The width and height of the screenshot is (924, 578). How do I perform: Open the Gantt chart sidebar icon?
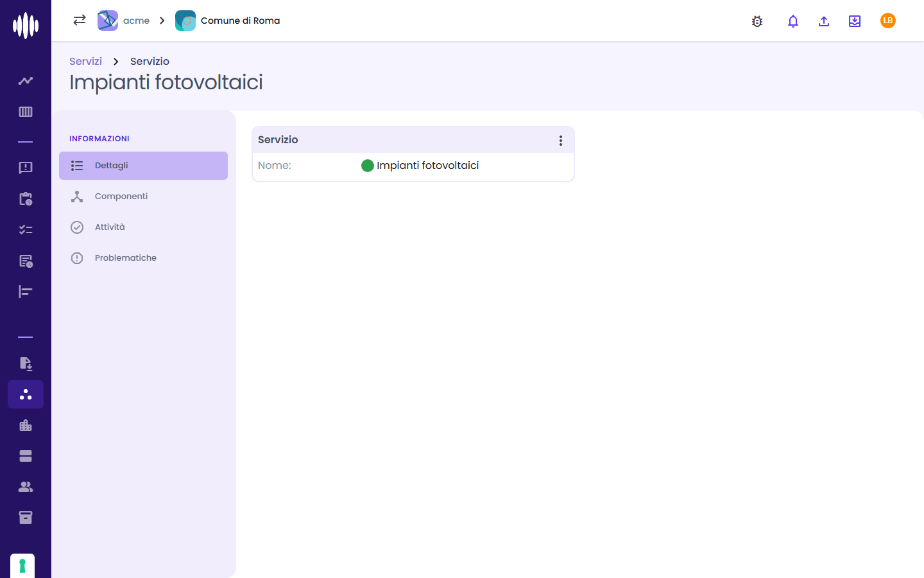pyautogui.click(x=26, y=292)
